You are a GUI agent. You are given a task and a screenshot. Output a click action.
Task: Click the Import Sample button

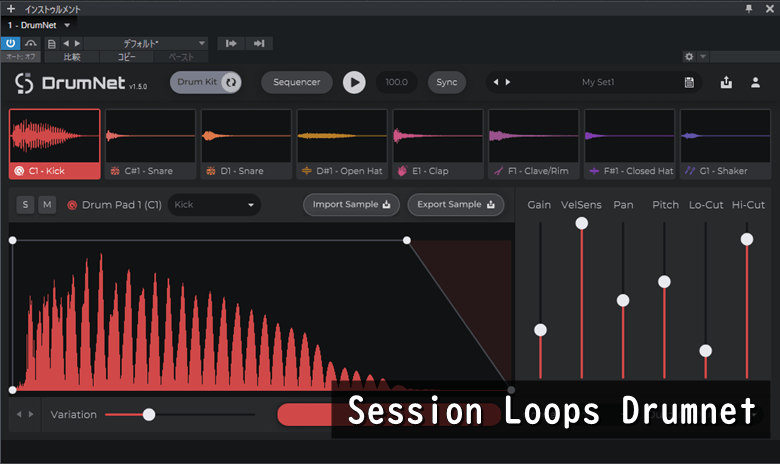pyautogui.click(x=351, y=204)
